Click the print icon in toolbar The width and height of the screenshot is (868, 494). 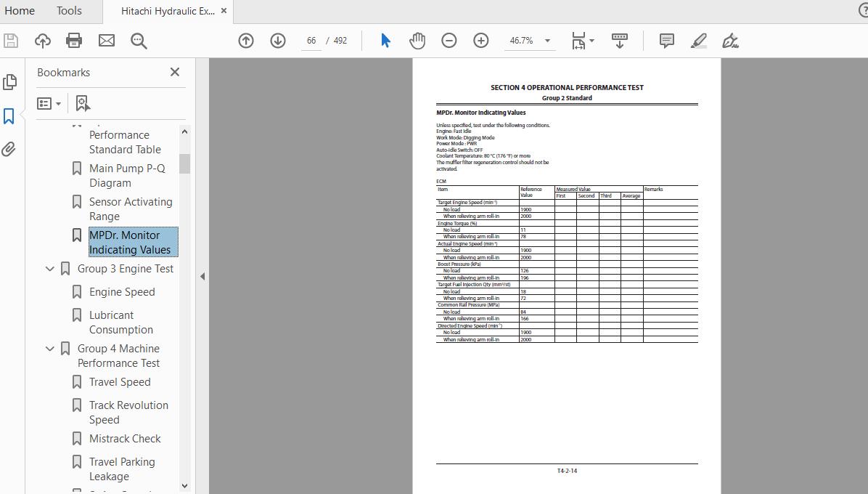(74, 41)
